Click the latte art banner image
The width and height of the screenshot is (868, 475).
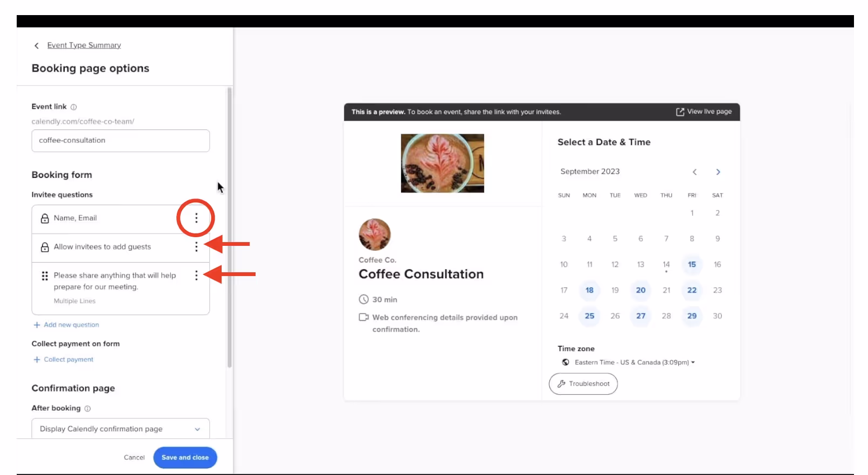click(x=442, y=163)
